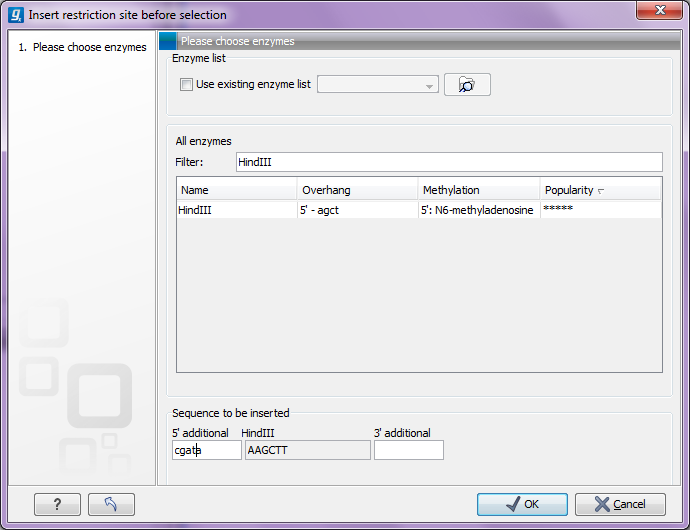Screen dimensions: 690x530
Task: Click the Filter text field
Action: coord(449,162)
